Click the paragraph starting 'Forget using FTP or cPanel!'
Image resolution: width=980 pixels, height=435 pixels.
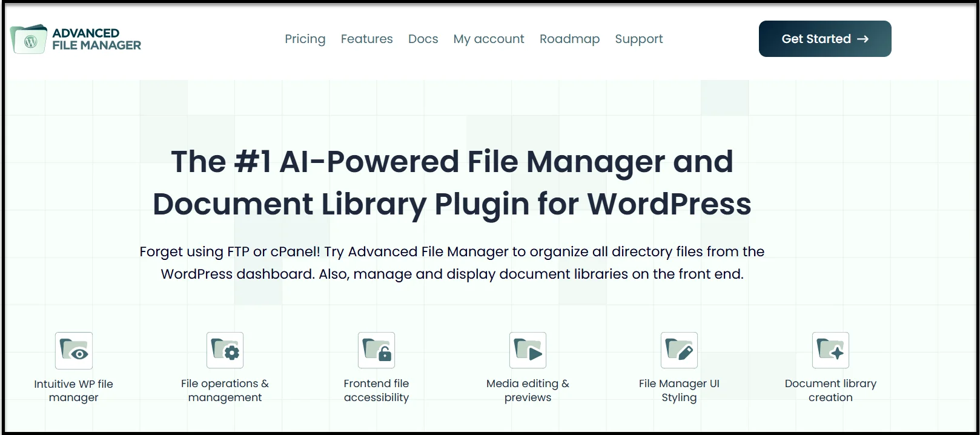click(452, 263)
